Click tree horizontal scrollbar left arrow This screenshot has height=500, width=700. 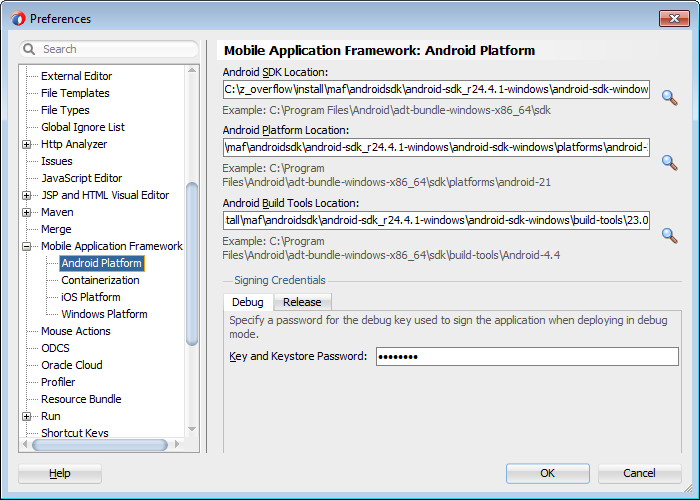coord(25,445)
